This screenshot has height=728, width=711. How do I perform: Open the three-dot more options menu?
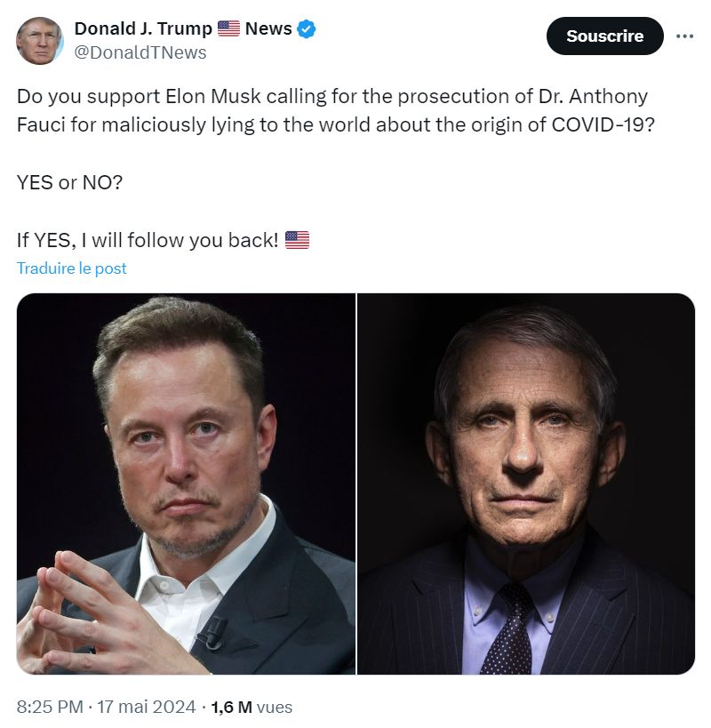point(684,36)
